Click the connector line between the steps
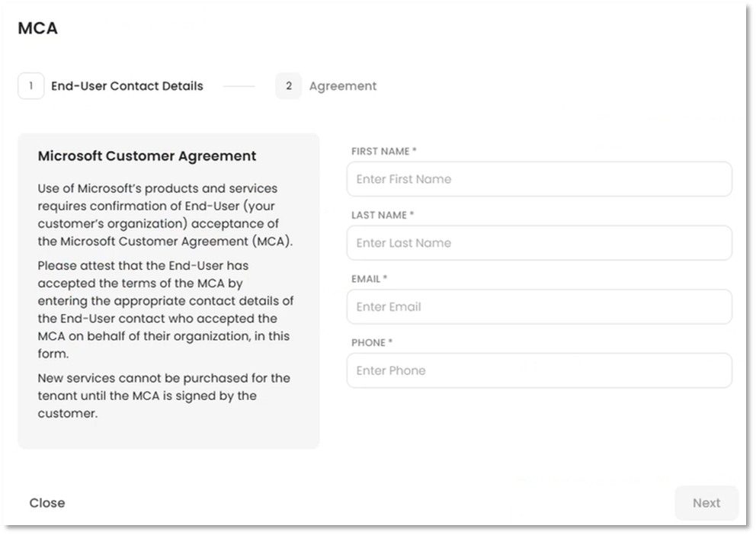 (239, 86)
